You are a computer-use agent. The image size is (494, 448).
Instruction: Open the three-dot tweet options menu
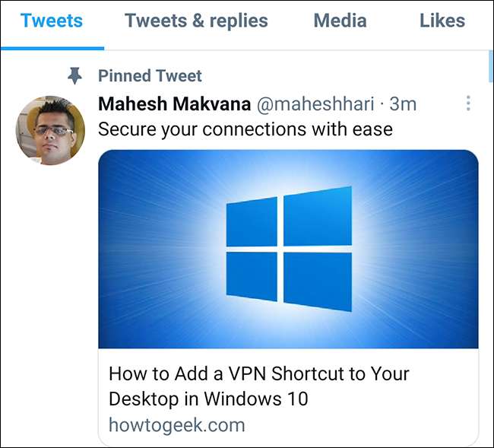coord(468,103)
